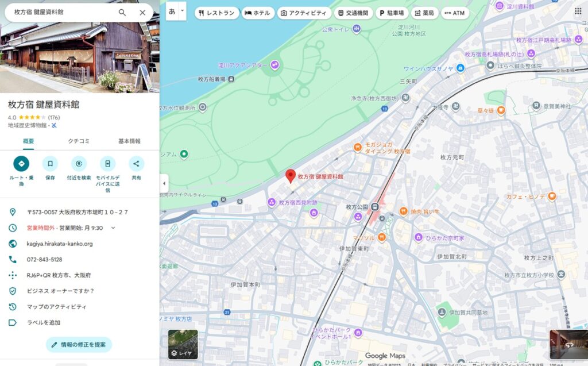Screen dimensions: 588x366
Task: Click the 共有 share icon
Action: pos(136,164)
